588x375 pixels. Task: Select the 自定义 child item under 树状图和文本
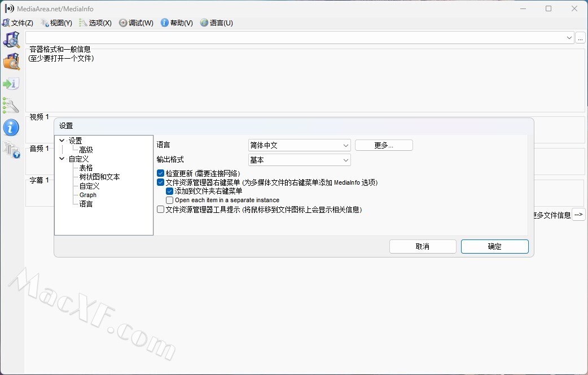89,186
